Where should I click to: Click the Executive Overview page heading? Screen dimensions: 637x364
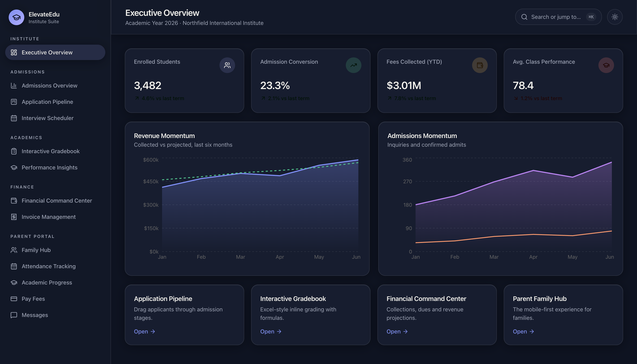(162, 13)
